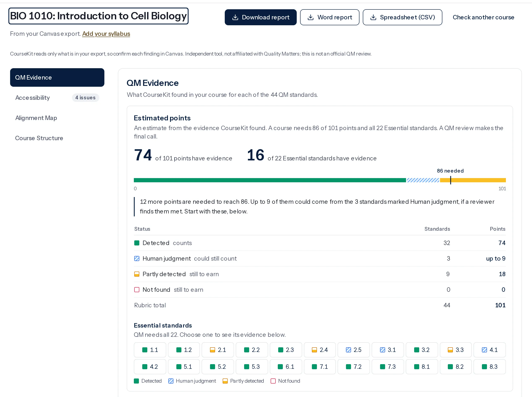Follow the Add your syllabus link
Image resolution: width=532 pixels, height=397 pixels.
coord(106,34)
